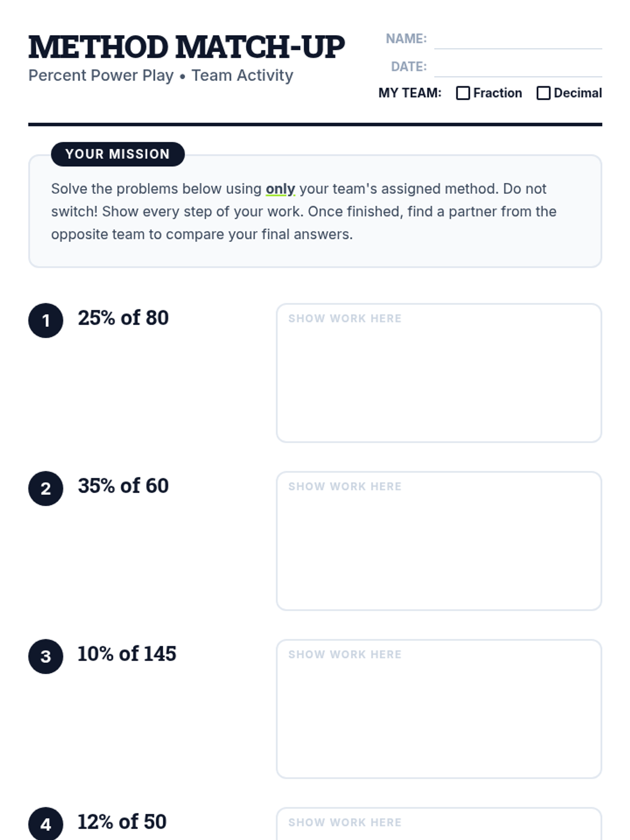Click the Name input line
Viewport: 630px width, 840px height.
(518, 40)
